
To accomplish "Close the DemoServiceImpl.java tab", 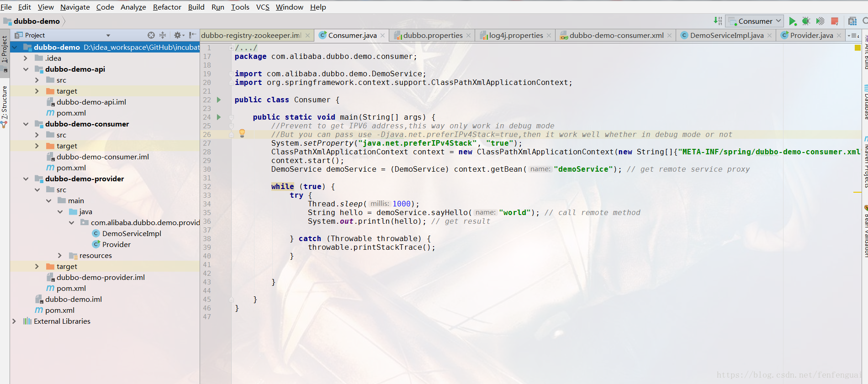I will point(769,36).
